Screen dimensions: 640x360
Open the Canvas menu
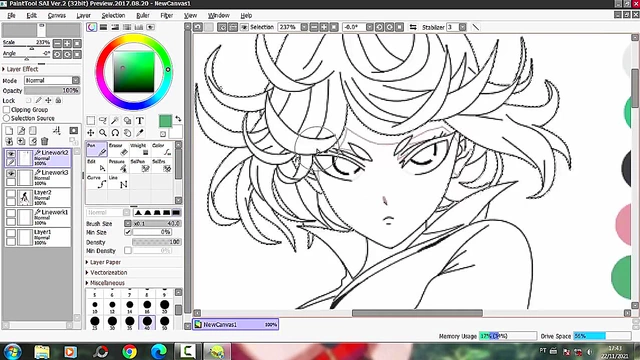point(56,16)
